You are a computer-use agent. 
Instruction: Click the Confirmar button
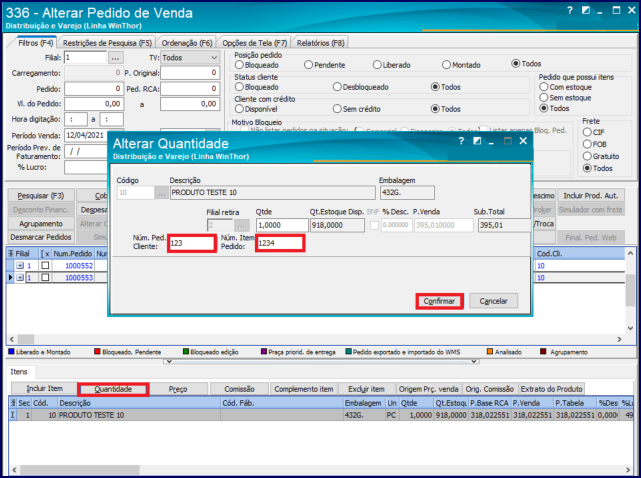click(439, 301)
